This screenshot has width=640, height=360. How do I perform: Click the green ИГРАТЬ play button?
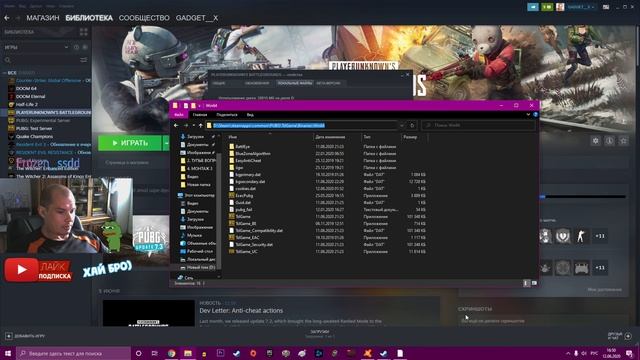coord(130,143)
